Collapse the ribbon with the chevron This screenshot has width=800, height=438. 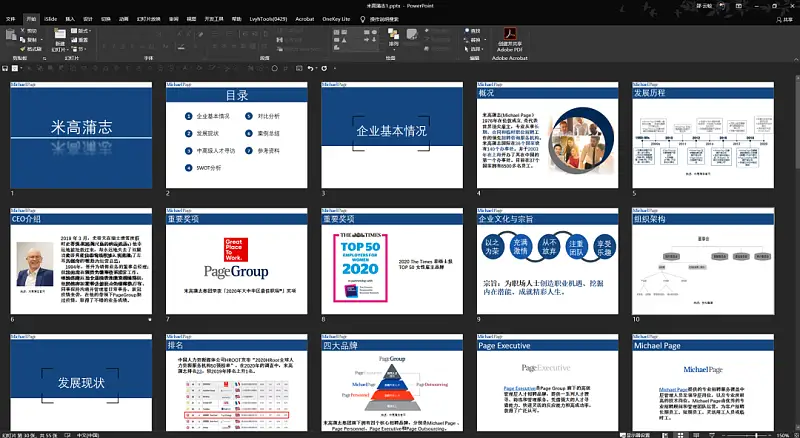click(794, 58)
